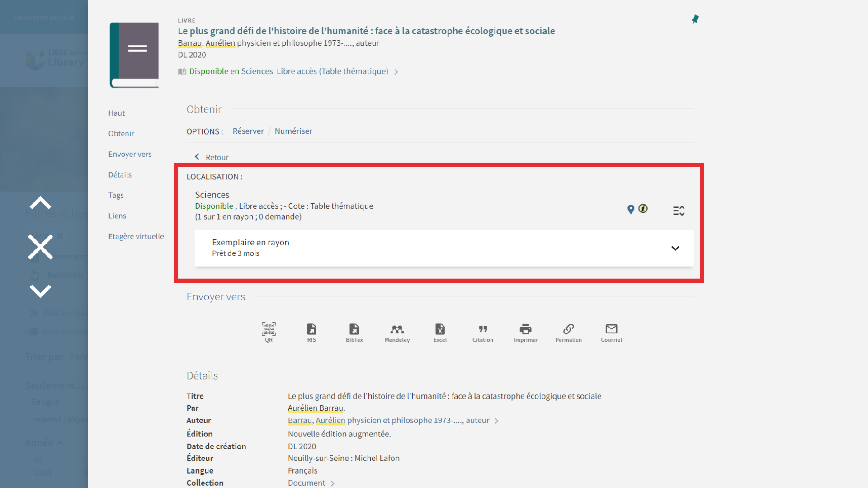Viewport: 868px width, 488px height.
Task: Send the record by Courriel
Action: 611,333
